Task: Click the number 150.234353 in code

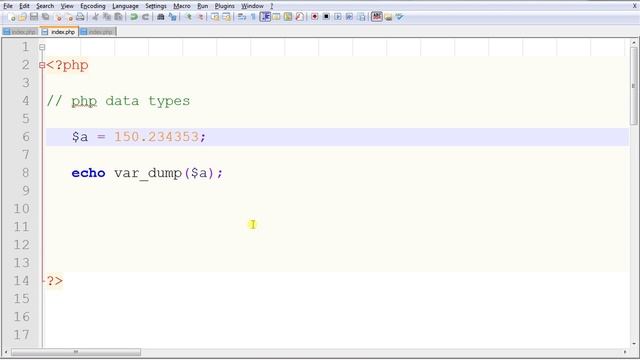Action: [x=156, y=137]
